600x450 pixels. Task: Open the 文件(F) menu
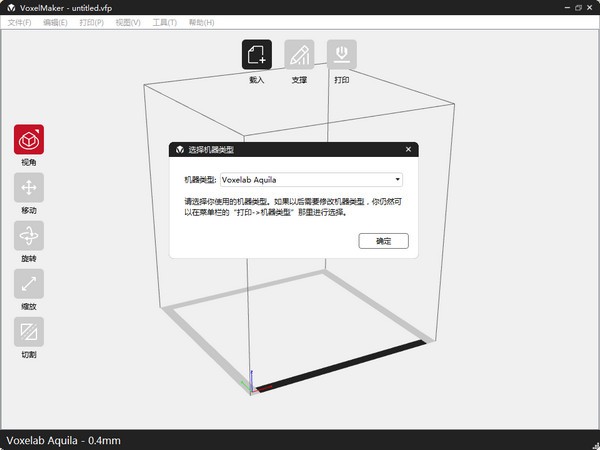[20, 22]
